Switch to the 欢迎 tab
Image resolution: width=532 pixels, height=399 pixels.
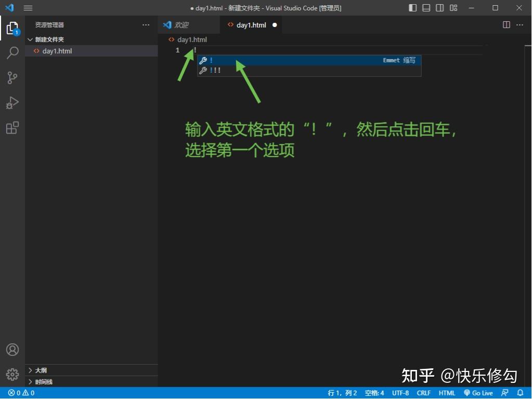[x=189, y=25]
